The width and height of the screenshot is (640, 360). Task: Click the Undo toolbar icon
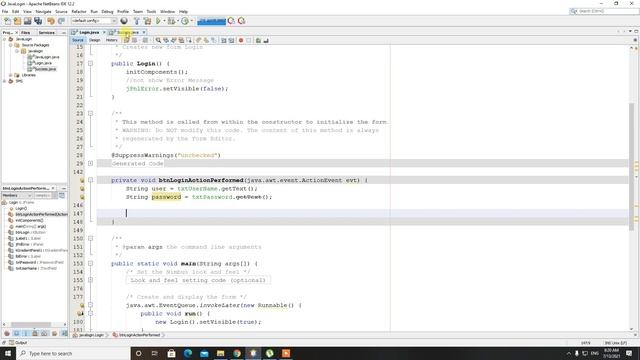pos(51,21)
